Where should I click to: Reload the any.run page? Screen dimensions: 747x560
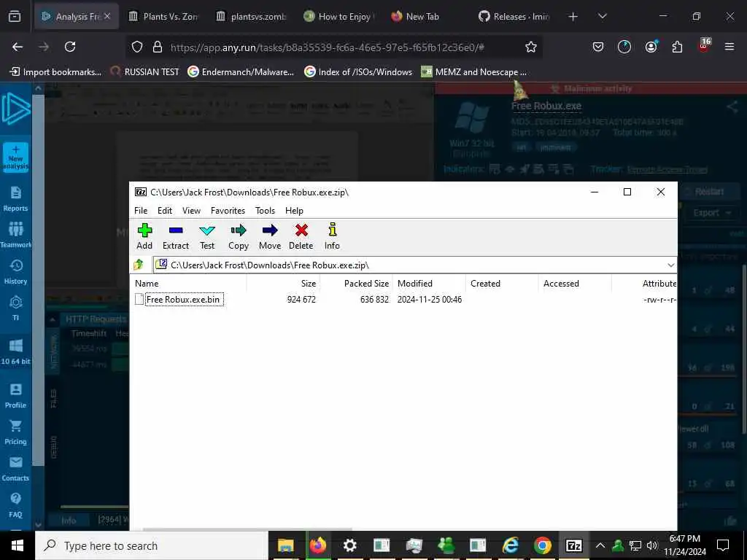[70, 47]
